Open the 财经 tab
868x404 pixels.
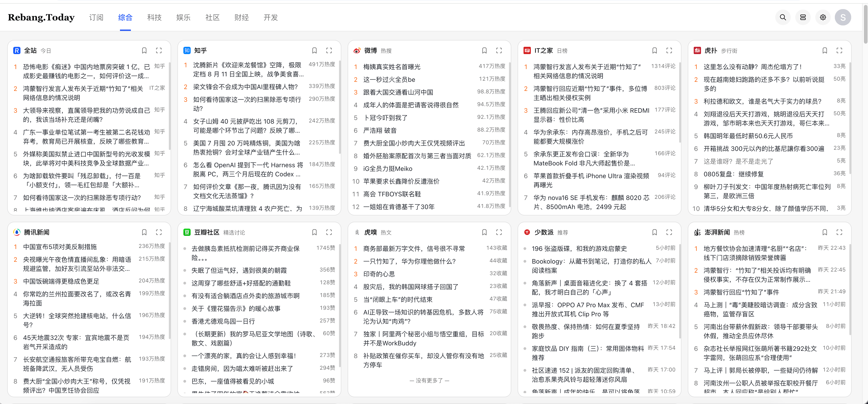point(242,17)
